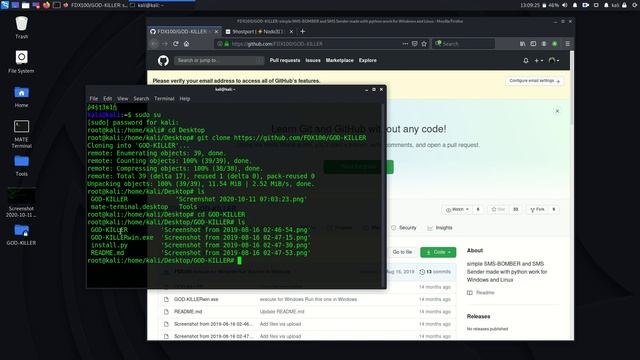Screen dimensions: 640x360
Task: Open the GOD-KILLER folder on desktop
Action: pos(21,234)
